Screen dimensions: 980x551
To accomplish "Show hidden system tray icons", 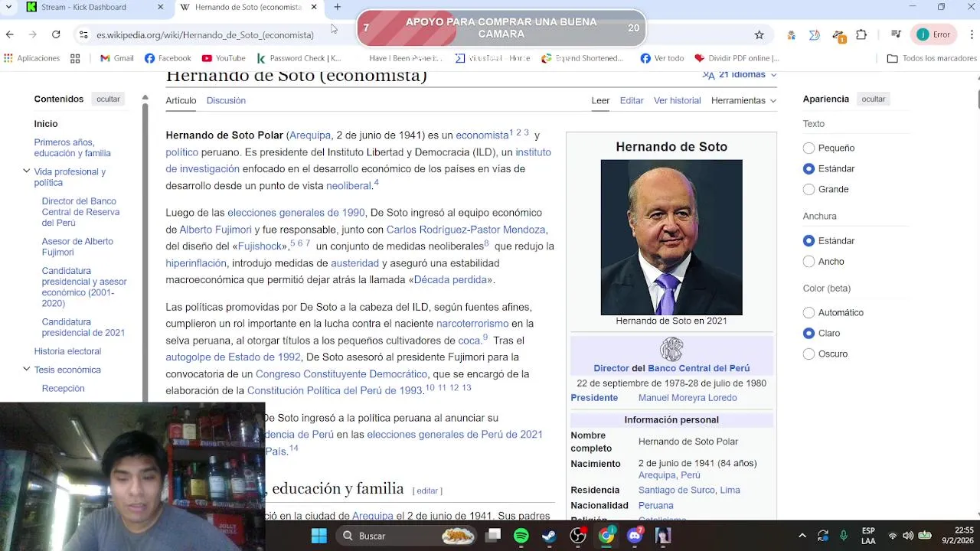I will [x=802, y=536].
